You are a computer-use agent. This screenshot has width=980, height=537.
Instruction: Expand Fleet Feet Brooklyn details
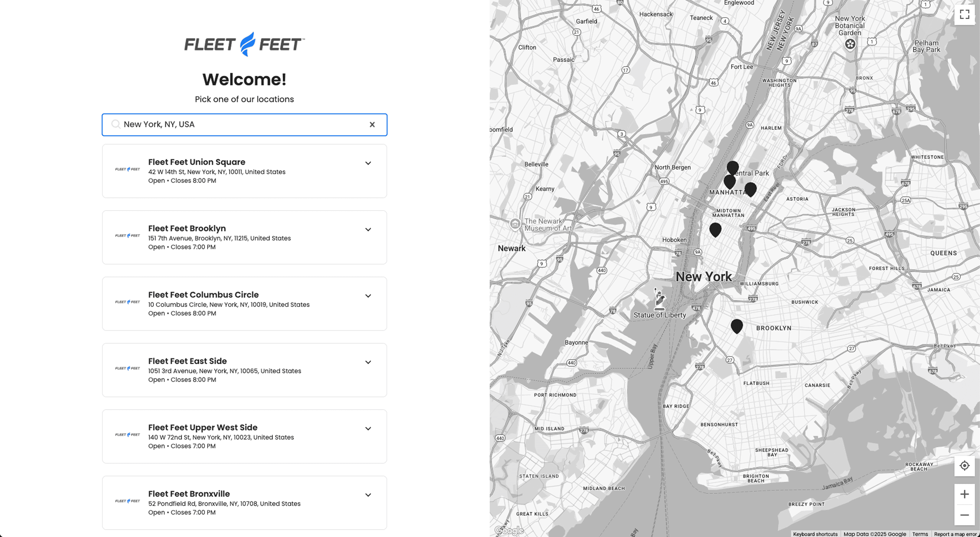tap(368, 229)
